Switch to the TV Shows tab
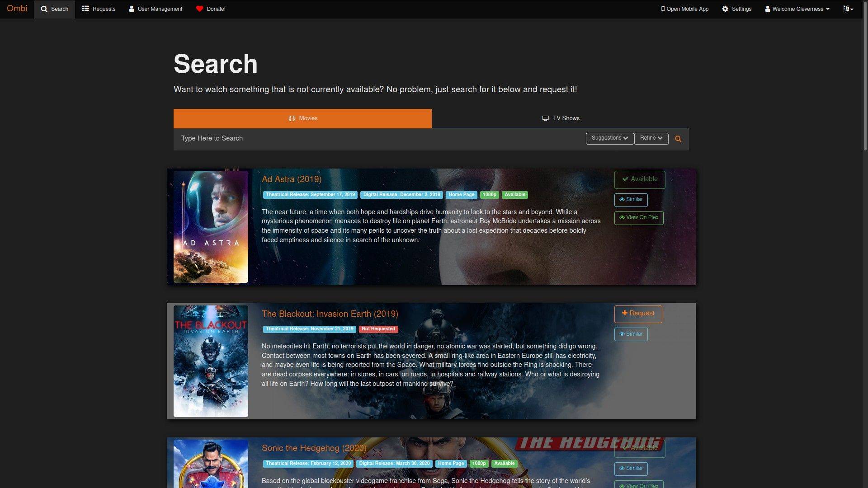Screen dimensions: 868x488 pos(560,118)
